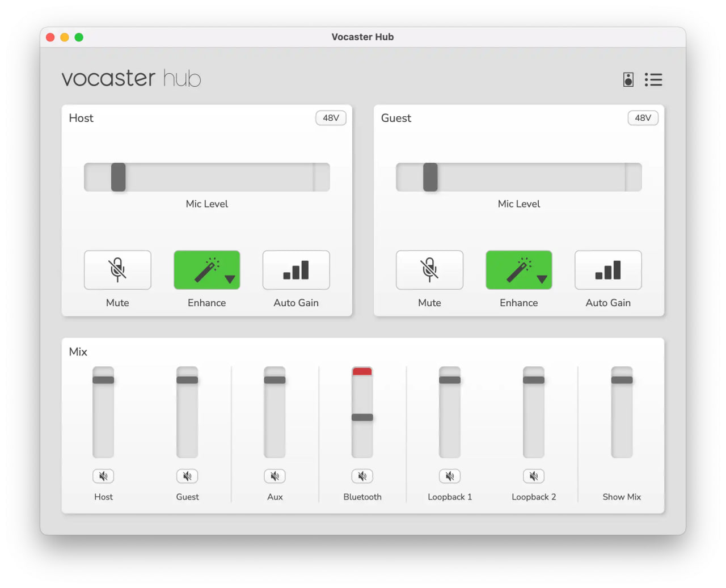Click the vocaster hub logo
The image size is (726, 588).
pyautogui.click(x=132, y=78)
